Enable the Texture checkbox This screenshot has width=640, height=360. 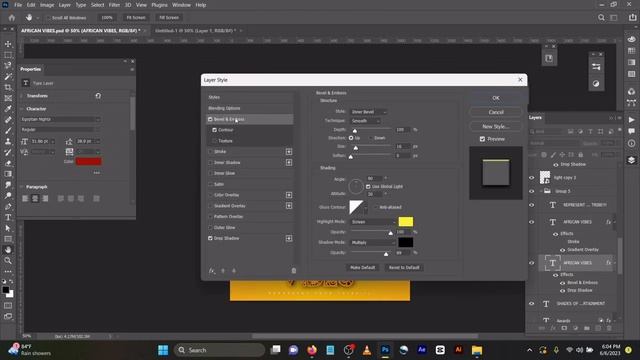tap(214, 141)
